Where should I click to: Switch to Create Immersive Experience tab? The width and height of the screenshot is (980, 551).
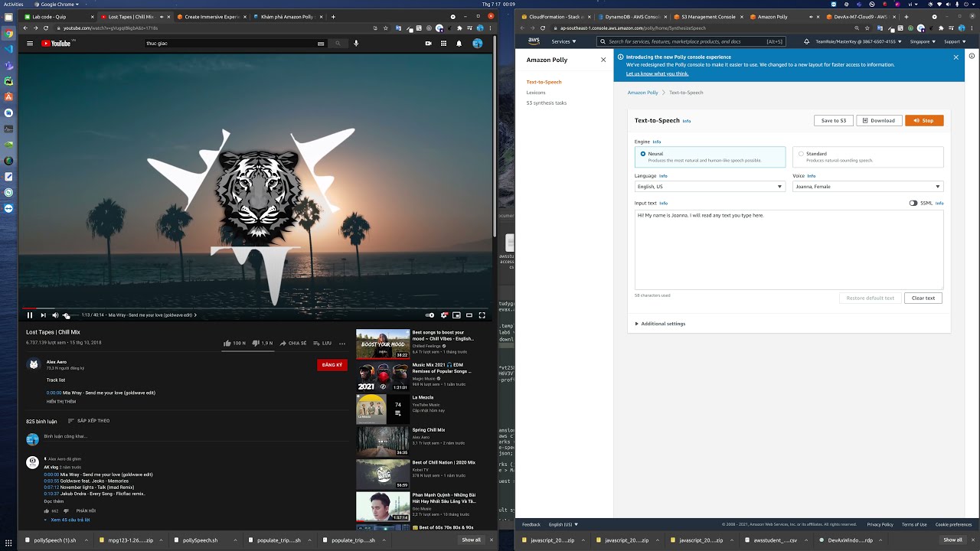coord(211,16)
